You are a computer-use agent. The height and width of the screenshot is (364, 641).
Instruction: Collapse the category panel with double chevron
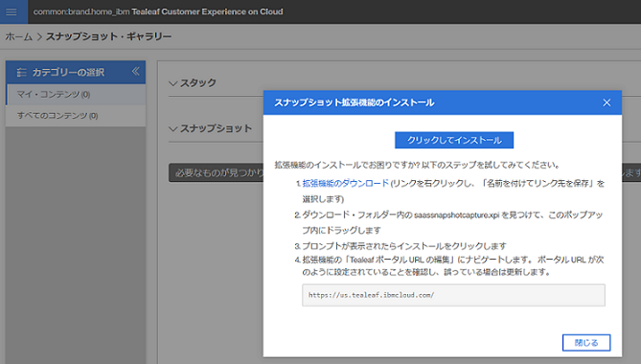click(x=136, y=72)
